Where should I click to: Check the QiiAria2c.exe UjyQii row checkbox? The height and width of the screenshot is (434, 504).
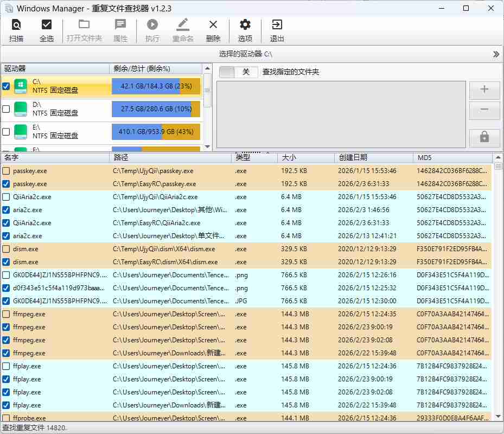pos(6,197)
